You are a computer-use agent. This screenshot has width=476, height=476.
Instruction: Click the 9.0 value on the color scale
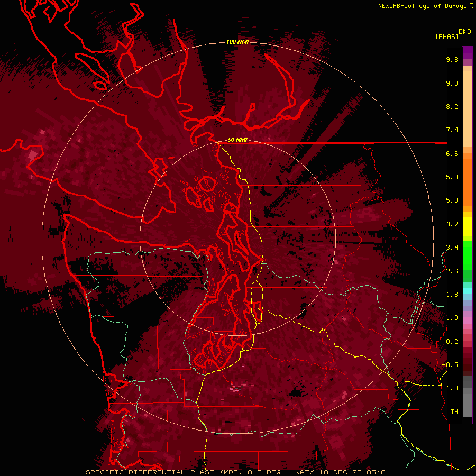[x=452, y=84]
